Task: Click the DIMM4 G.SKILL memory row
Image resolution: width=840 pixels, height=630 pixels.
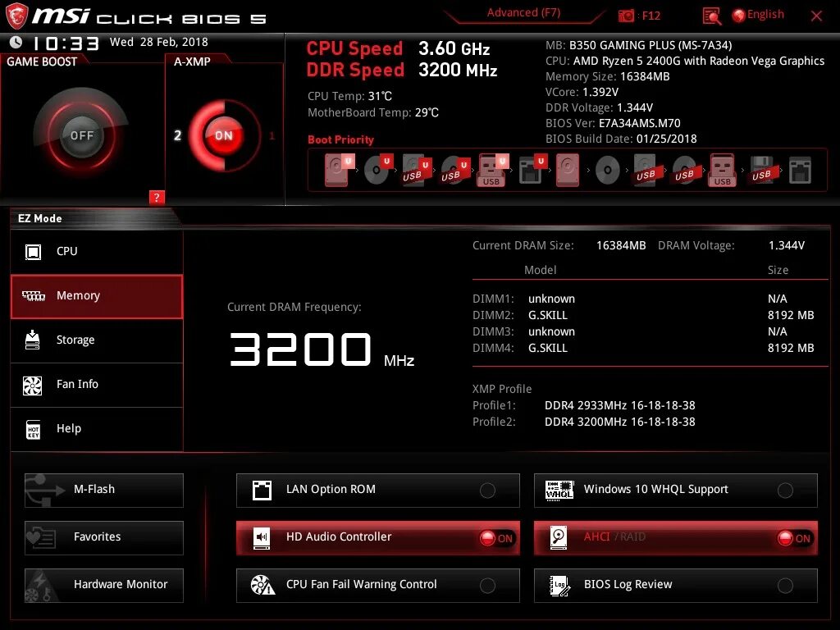Action: 643,348
